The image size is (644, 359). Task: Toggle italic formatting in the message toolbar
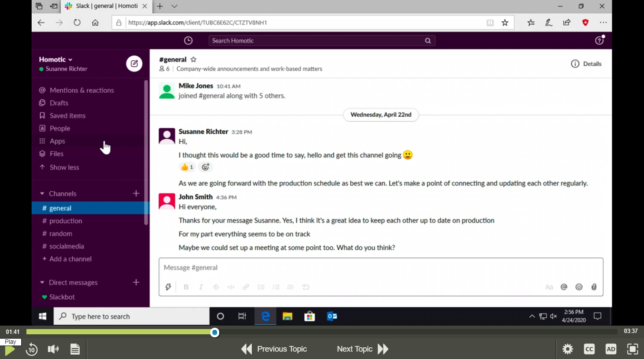(201, 287)
